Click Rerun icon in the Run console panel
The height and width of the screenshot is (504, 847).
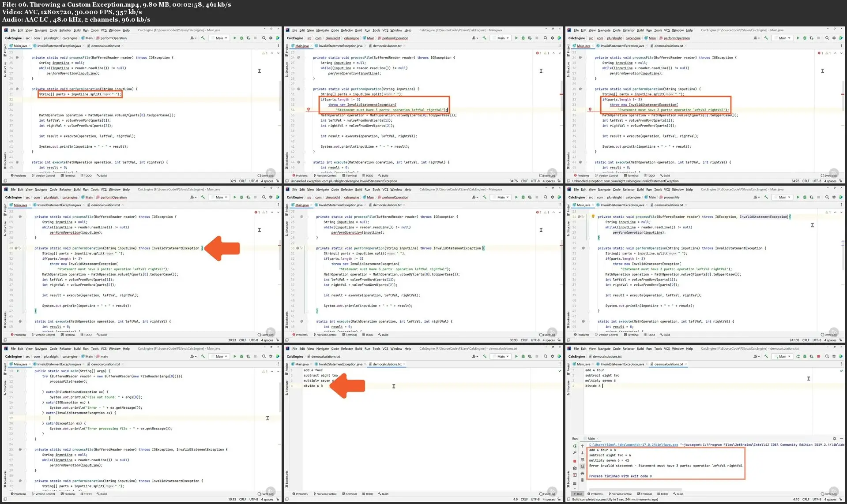[575, 446]
